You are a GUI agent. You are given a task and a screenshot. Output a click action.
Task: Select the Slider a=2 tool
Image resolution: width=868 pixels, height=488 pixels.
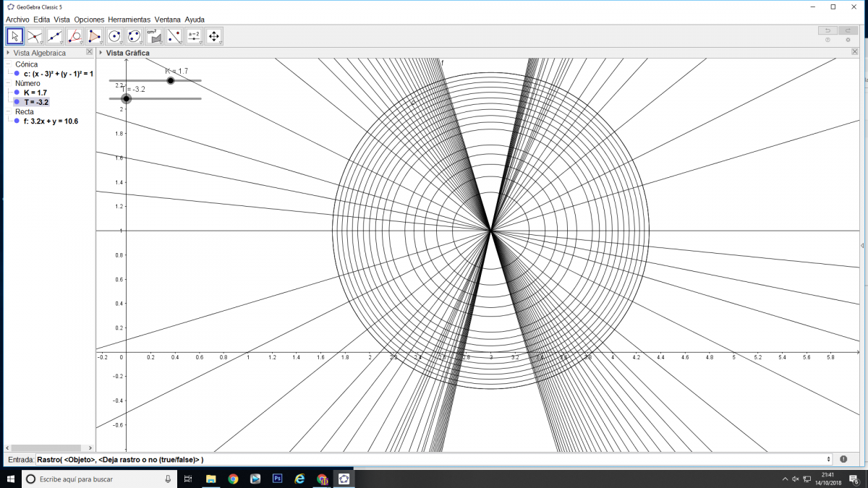193,36
